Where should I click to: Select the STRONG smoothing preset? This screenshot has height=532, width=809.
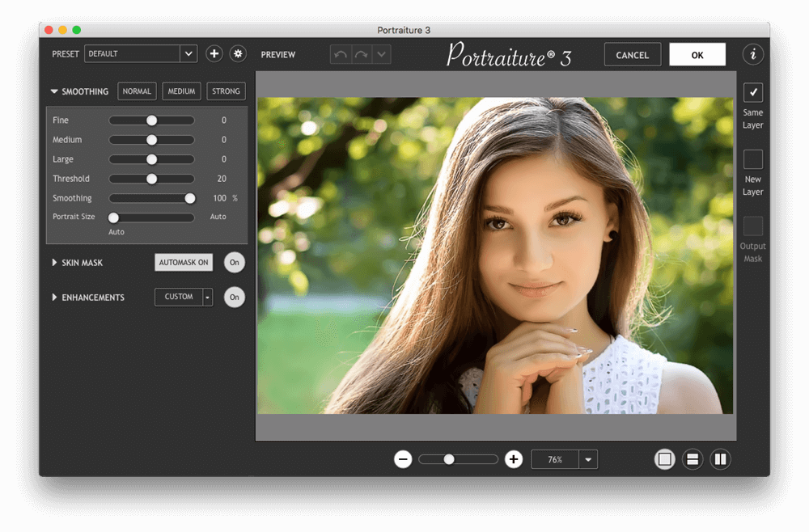point(226,91)
